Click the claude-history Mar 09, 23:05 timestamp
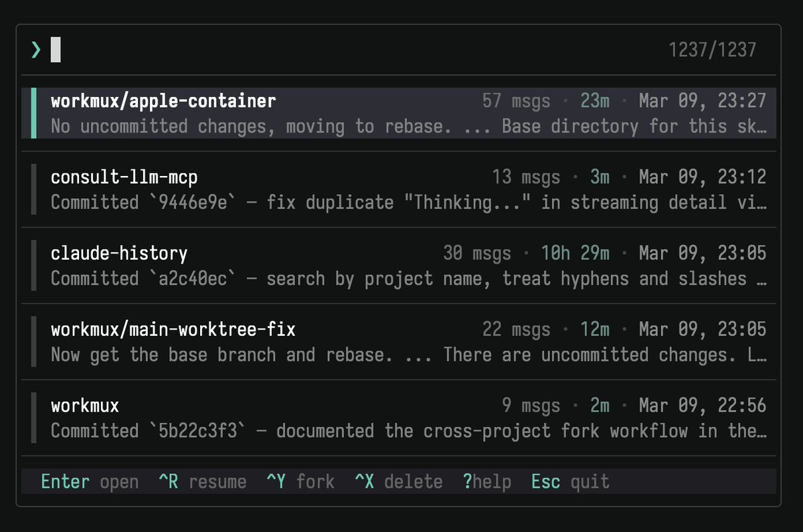This screenshot has width=803, height=532. [703, 254]
